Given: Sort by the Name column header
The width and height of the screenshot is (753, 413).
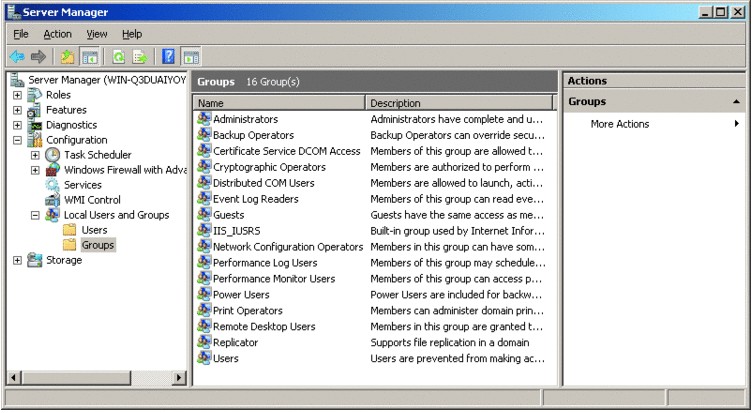Looking at the screenshot, I should pos(279,103).
